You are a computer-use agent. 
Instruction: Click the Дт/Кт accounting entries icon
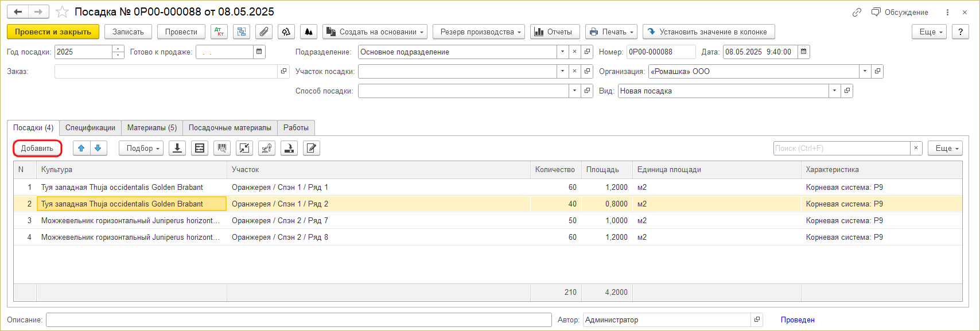click(x=219, y=32)
